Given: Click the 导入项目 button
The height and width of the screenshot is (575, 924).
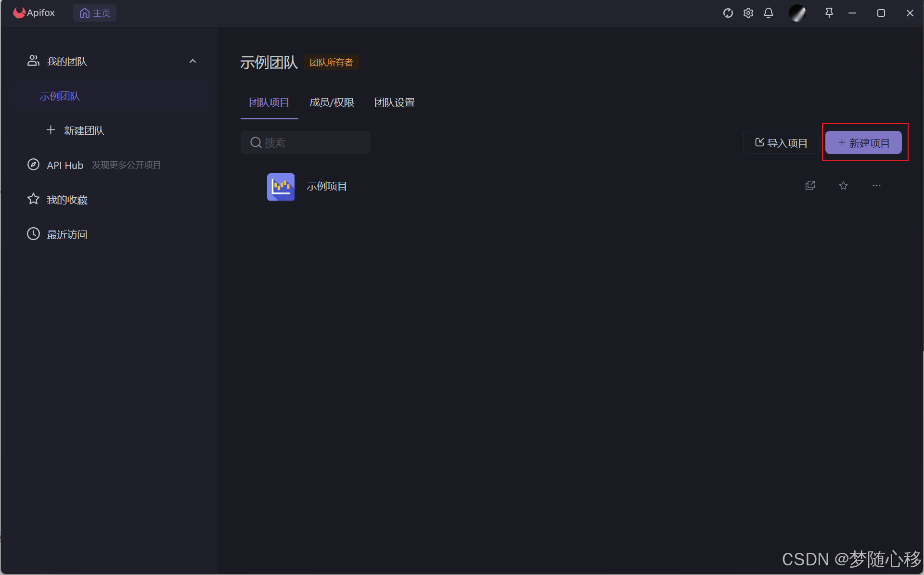Looking at the screenshot, I should pyautogui.click(x=781, y=143).
